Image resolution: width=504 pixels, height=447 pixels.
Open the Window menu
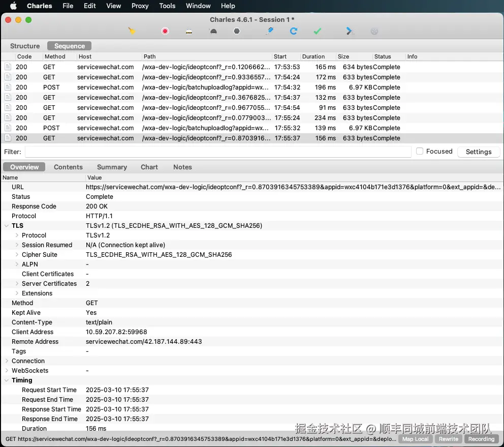click(198, 6)
